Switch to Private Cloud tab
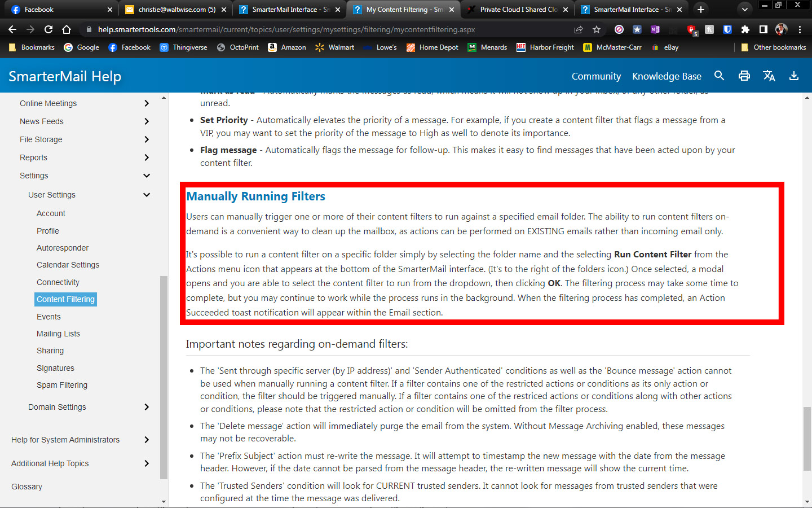812x508 pixels. coord(518,10)
